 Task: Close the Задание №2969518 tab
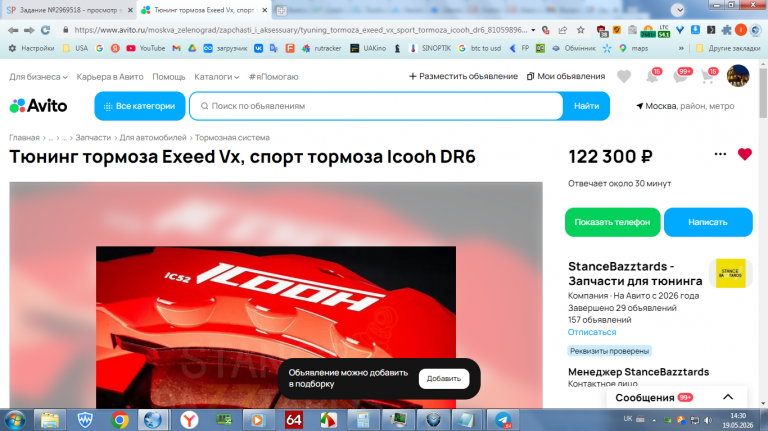130,10
